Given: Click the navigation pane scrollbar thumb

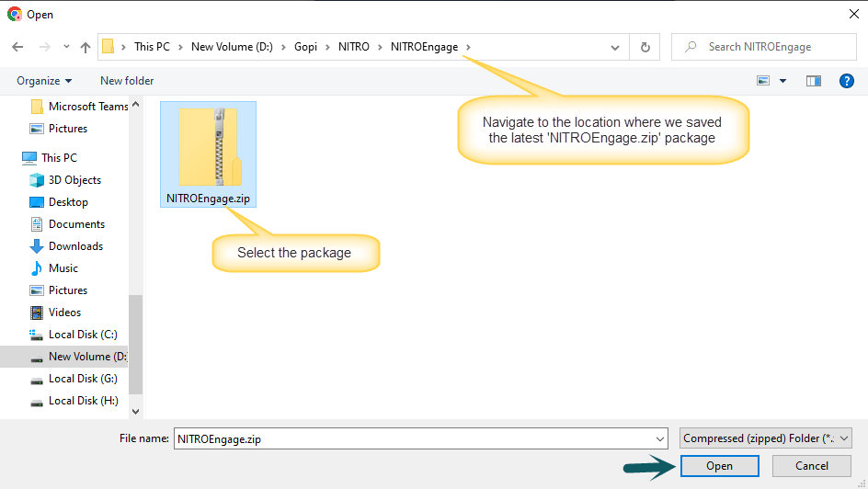Looking at the screenshot, I should coord(136,344).
